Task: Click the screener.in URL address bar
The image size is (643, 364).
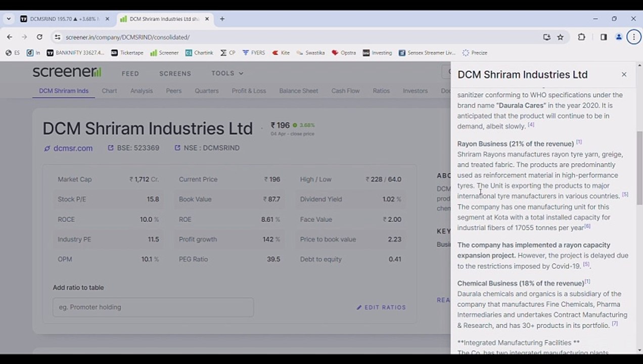Action: [x=298, y=37]
